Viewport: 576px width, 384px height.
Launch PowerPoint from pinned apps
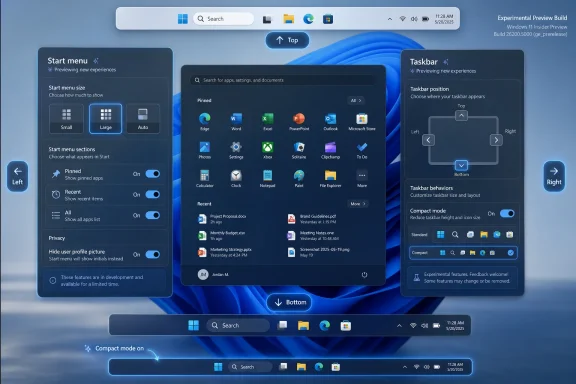[299, 121]
